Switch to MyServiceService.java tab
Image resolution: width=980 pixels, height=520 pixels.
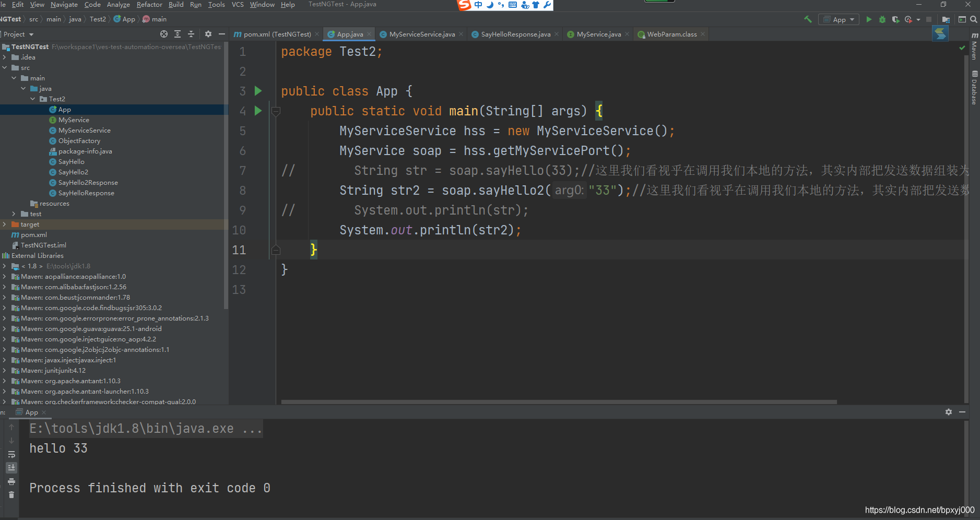tap(422, 34)
